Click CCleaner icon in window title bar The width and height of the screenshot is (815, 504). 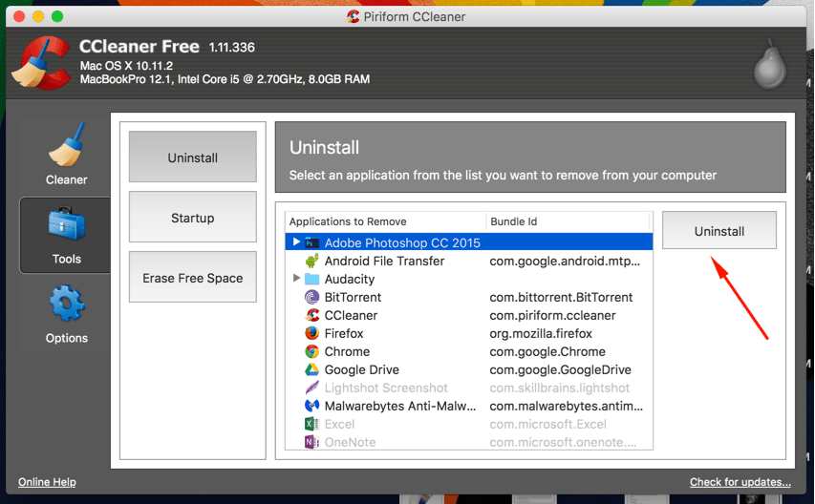pyautogui.click(x=353, y=16)
